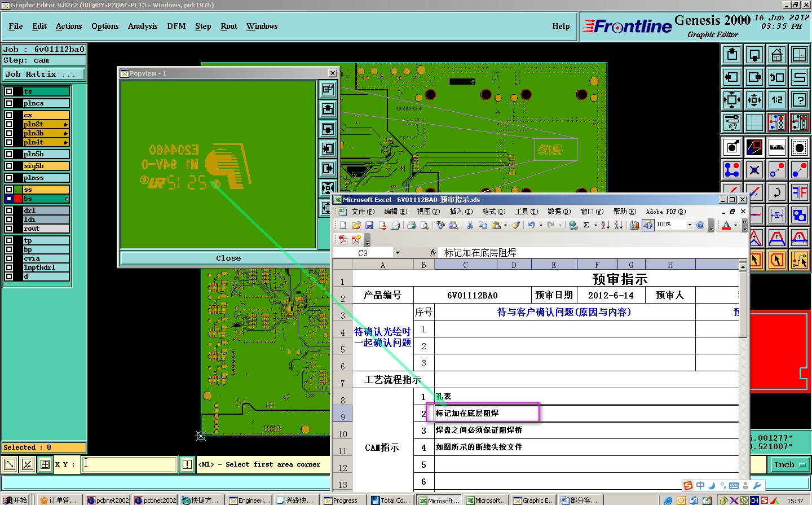This screenshot has height=505, width=812.
Task: Toggle display checkbox for layer ss
Action: click(x=9, y=190)
